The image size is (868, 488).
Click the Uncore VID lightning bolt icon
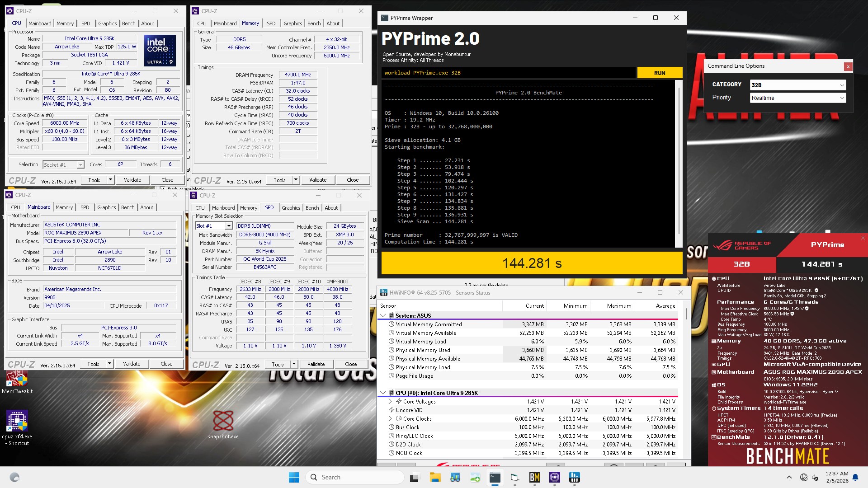coord(392,410)
